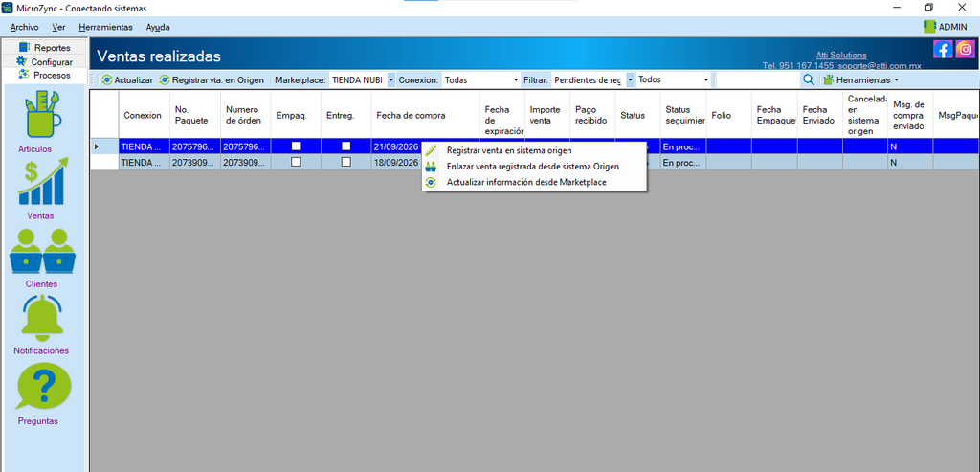Switch to the Procesos tab

click(x=44, y=75)
